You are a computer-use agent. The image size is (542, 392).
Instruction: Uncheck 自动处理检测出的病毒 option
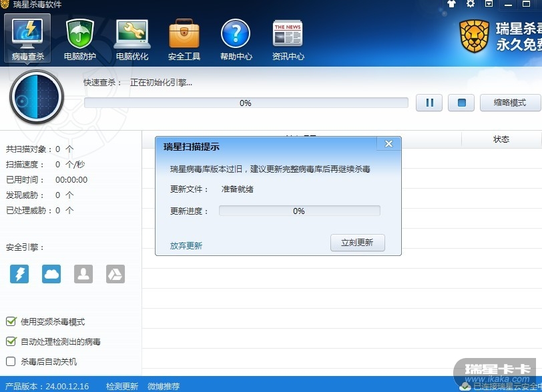[x=11, y=341]
